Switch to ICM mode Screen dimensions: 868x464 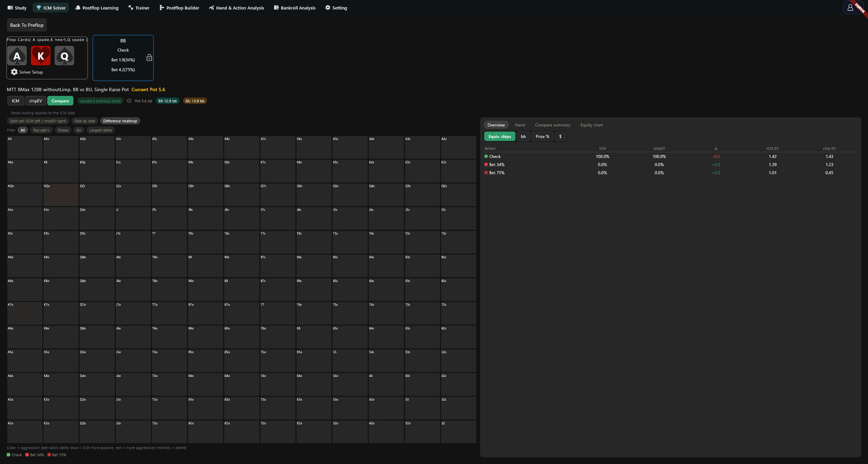(x=16, y=101)
